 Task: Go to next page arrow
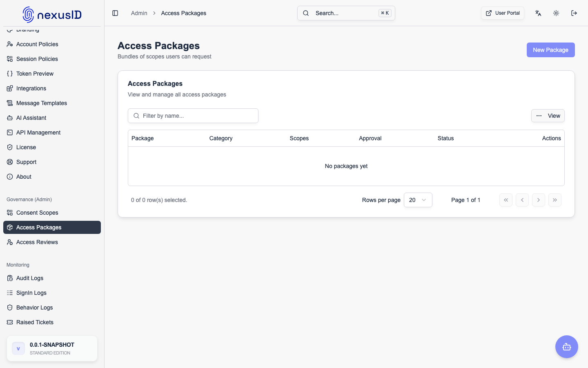(x=539, y=200)
